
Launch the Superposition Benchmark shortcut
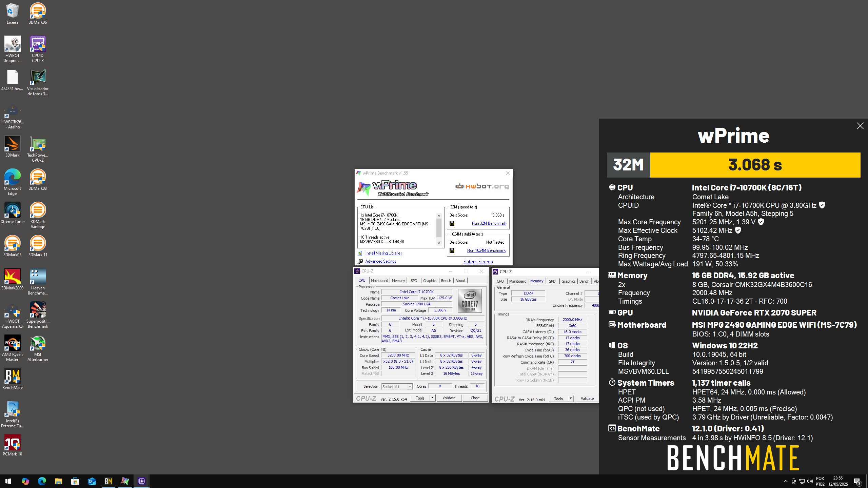click(x=38, y=315)
